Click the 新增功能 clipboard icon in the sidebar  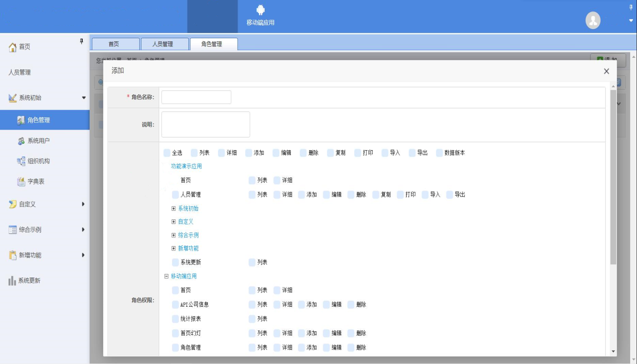click(13, 255)
